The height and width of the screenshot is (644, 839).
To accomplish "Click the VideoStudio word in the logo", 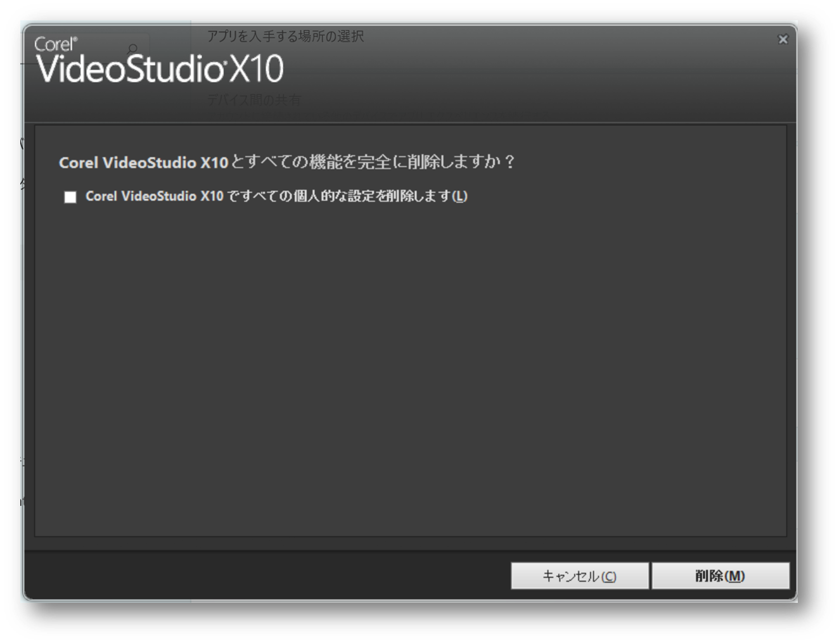I will pos(129,69).
